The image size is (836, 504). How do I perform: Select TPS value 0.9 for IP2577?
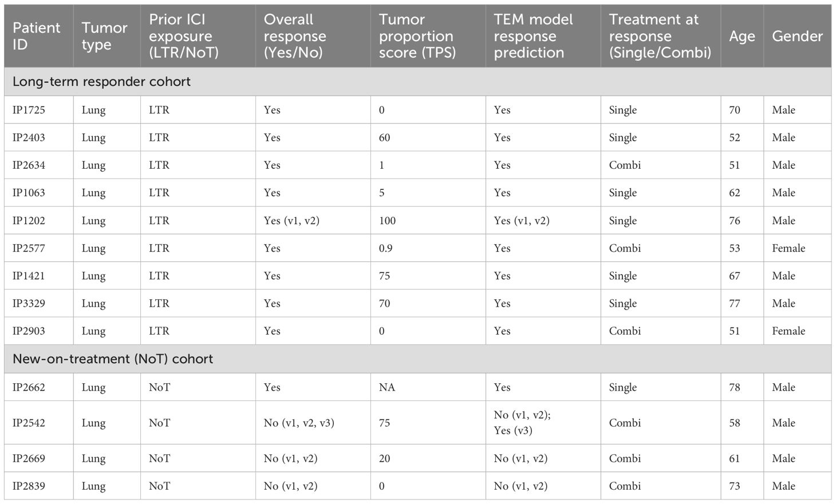[x=385, y=248]
